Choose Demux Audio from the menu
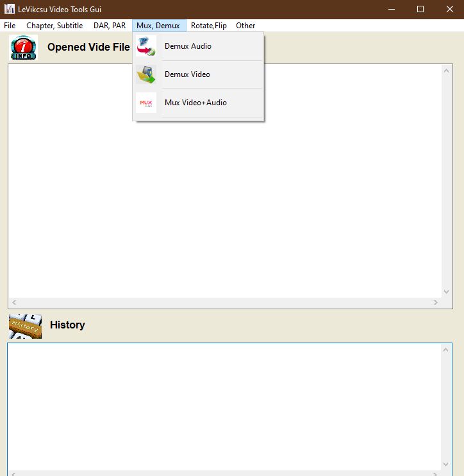The height and width of the screenshot is (476, 464). coord(198,46)
